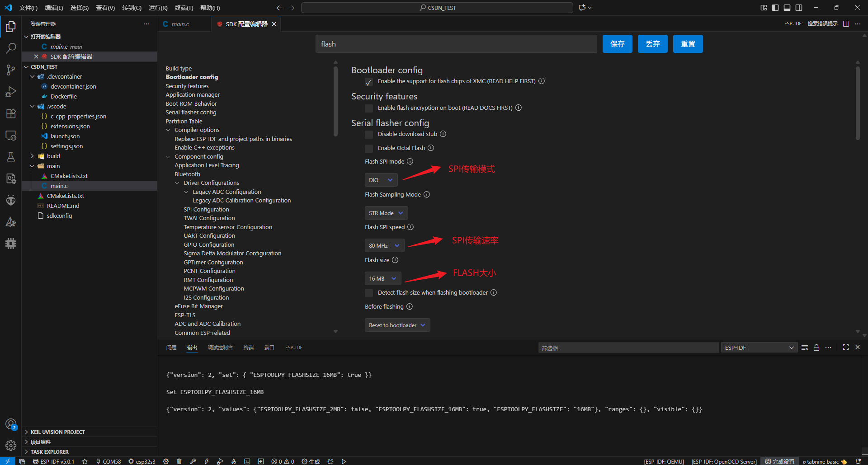
Task: Click the 保存 save button
Action: 618,44
